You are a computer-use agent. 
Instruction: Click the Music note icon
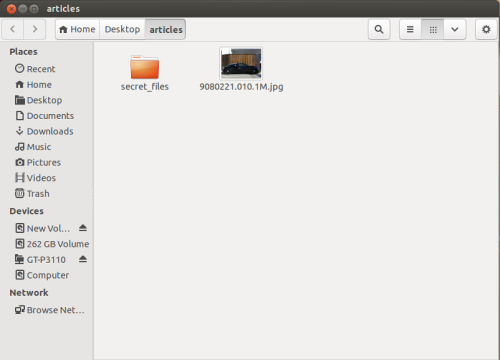click(20, 147)
